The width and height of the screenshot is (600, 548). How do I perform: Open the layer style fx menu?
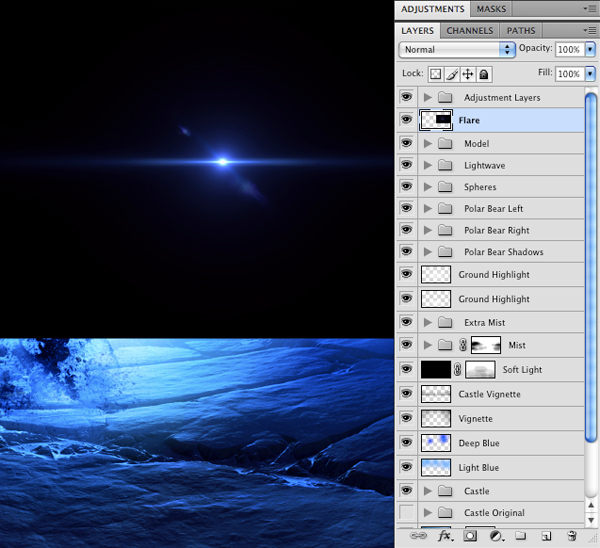tap(445, 536)
